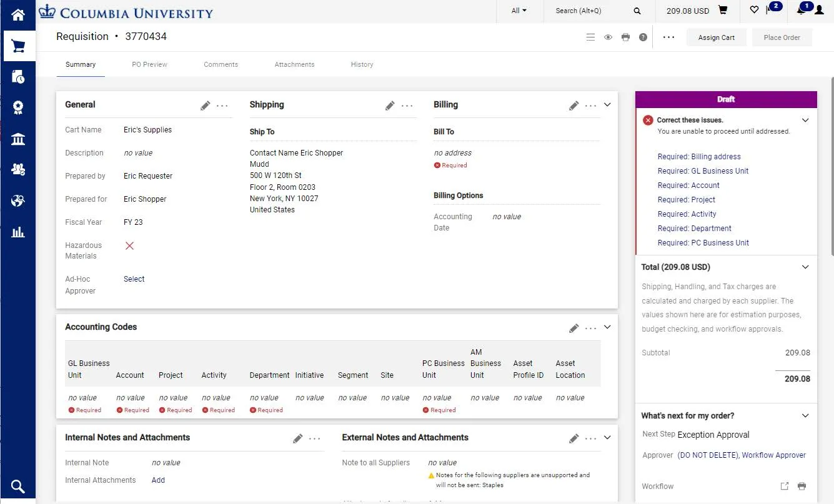Click the Assign Cart button
The width and height of the screenshot is (834, 504).
pyautogui.click(x=717, y=37)
